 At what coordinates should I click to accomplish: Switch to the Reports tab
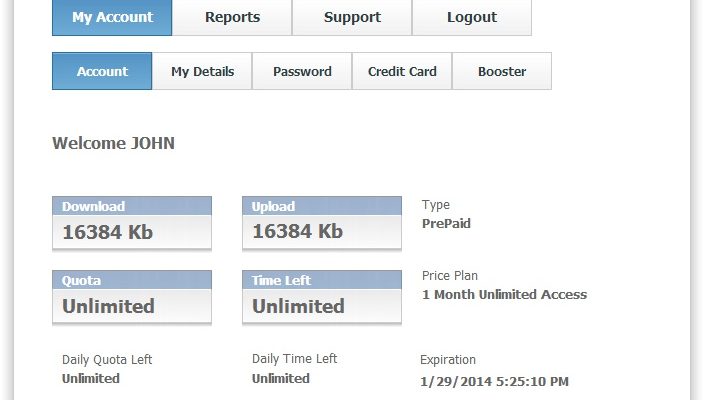(232, 17)
